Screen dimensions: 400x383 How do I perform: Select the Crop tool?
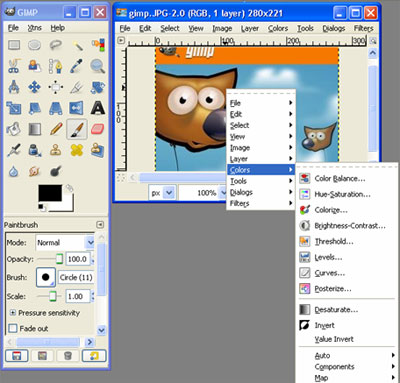pos(77,87)
